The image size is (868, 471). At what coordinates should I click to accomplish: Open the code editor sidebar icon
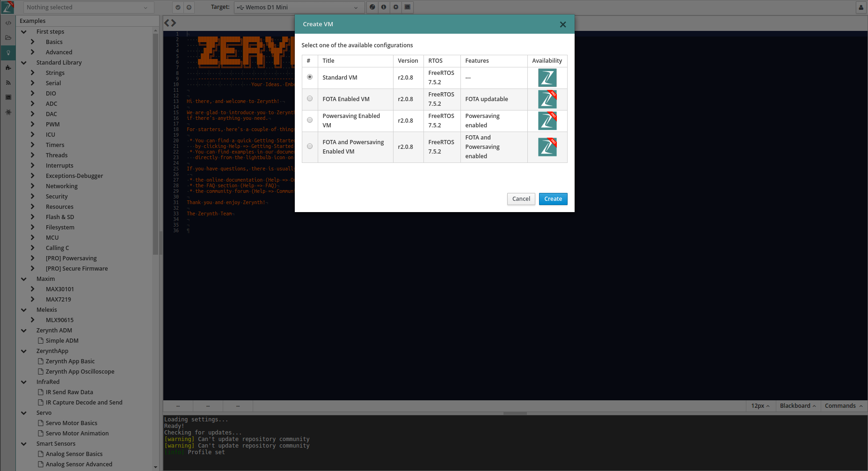[8, 23]
